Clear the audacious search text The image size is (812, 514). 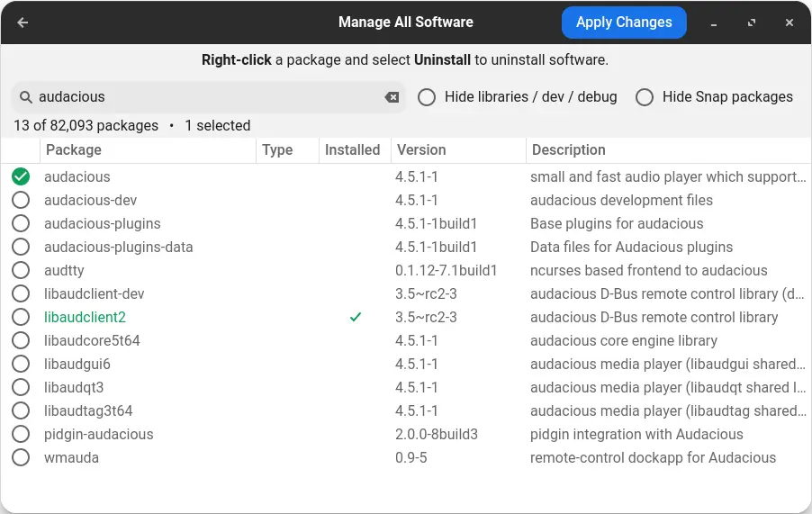(392, 97)
